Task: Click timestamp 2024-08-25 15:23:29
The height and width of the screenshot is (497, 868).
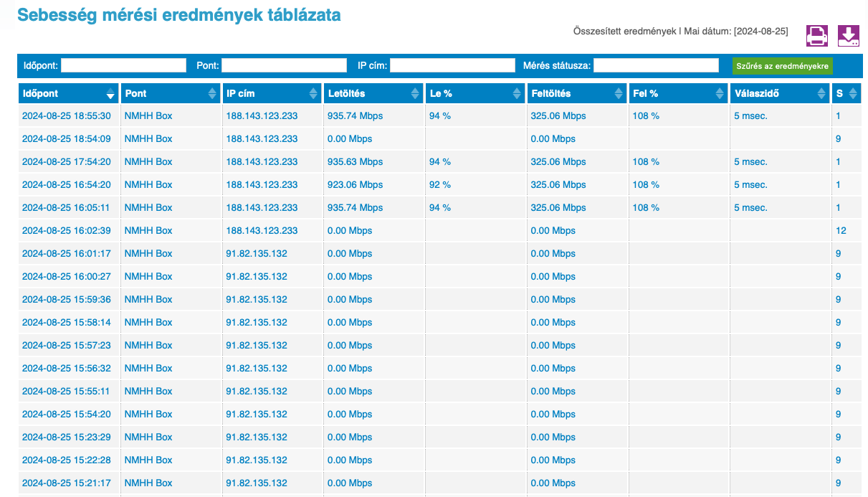Action: point(67,437)
